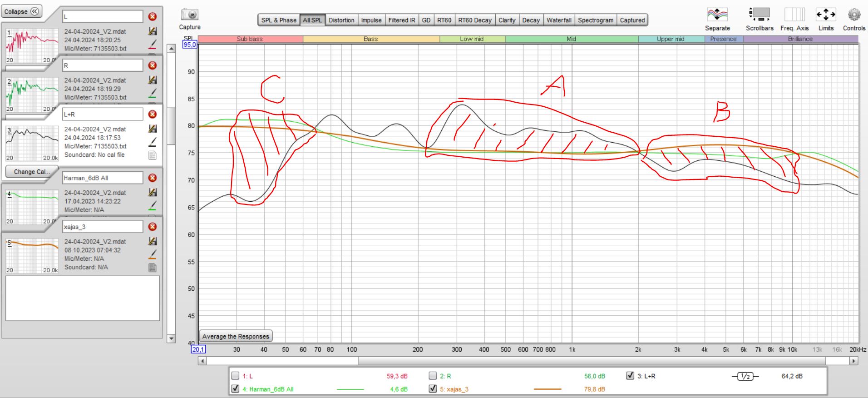Image resolution: width=868 pixels, height=398 pixels.
Task: Open notes icon for L+R measurement
Action: [x=153, y=155]
